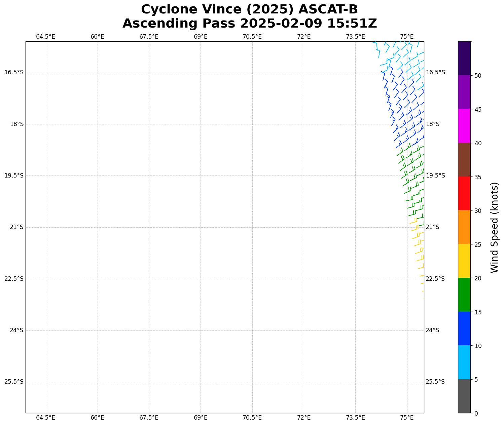
Task: Click the dark purple colorbar segment above 50
Action: click(464, 58)
